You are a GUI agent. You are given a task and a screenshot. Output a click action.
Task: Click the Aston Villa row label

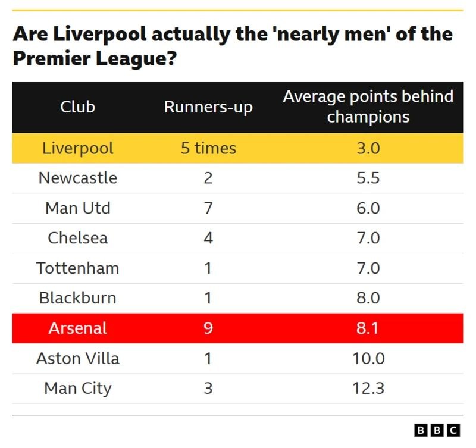77,359
